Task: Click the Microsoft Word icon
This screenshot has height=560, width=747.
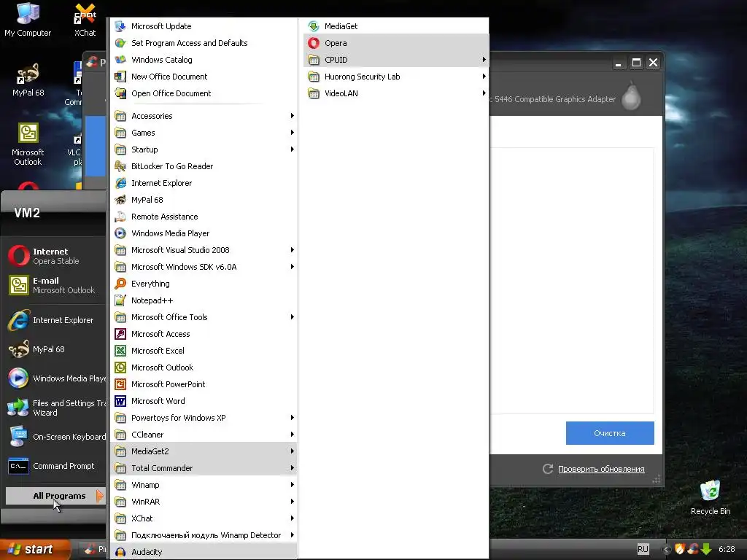Action: tap(120, 401)
